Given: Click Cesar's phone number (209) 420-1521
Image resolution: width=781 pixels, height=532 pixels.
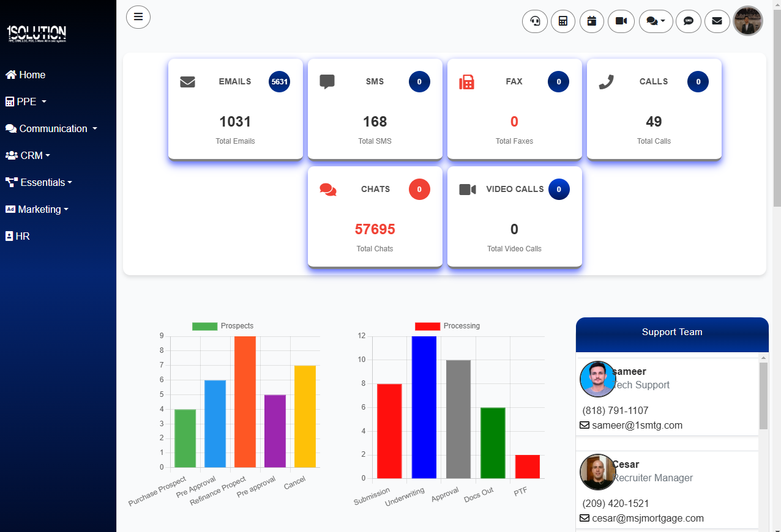Looking at the screenshot, I should 616,503.
